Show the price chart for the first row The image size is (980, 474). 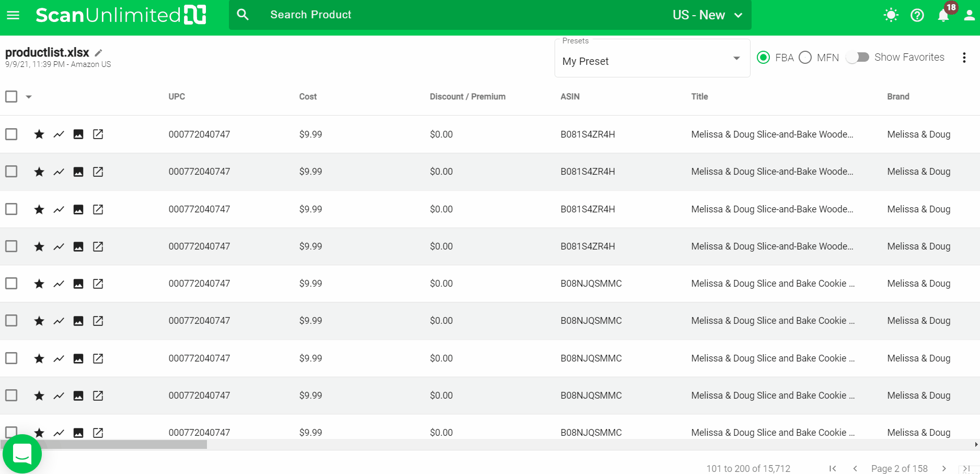[x=59, y=134]
